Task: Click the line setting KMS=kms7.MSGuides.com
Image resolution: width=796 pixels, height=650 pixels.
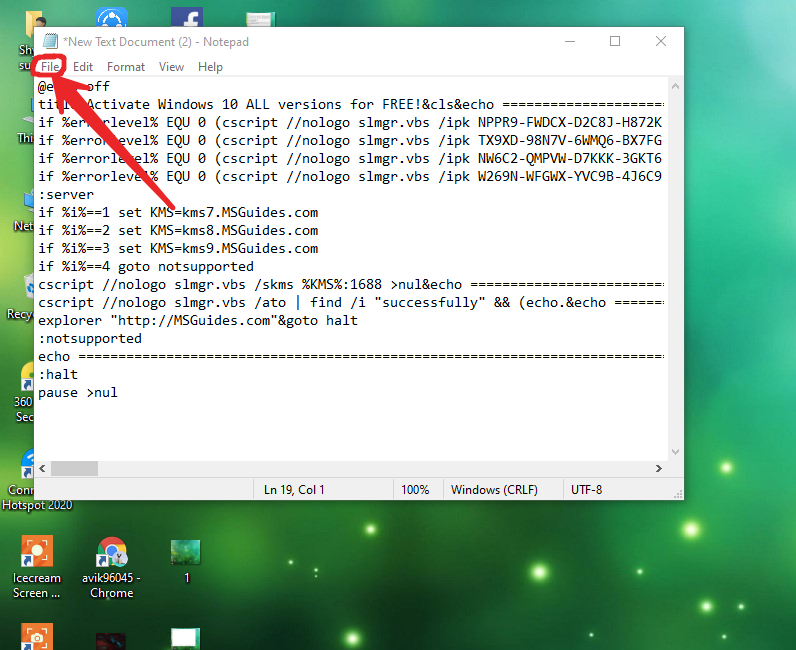Action: coord(178,212)
